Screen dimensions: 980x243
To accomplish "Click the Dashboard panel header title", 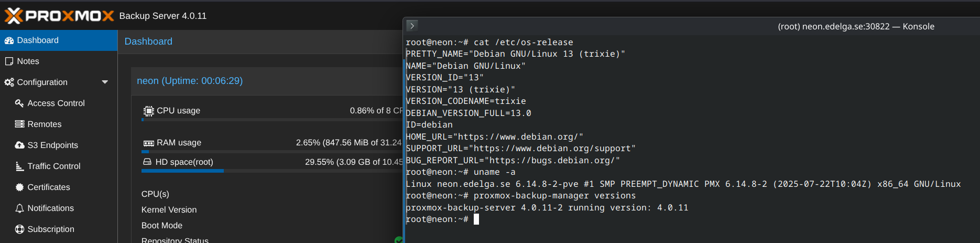I will tap(148, 41).
